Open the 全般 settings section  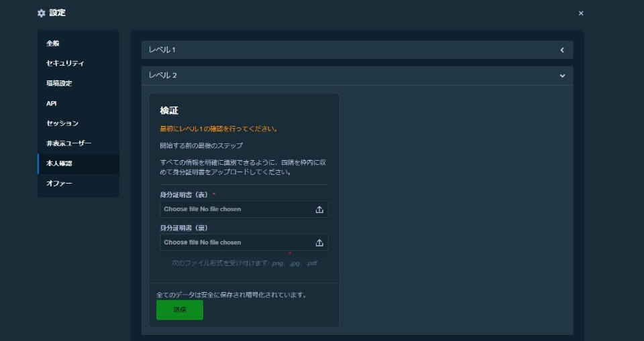point(78,43)
